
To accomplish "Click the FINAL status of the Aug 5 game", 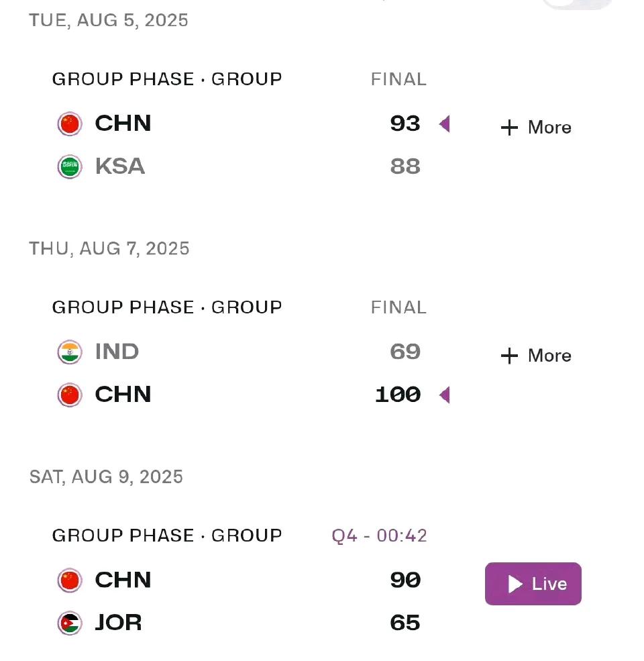I will pyautogui.click(x=398, y=79).
